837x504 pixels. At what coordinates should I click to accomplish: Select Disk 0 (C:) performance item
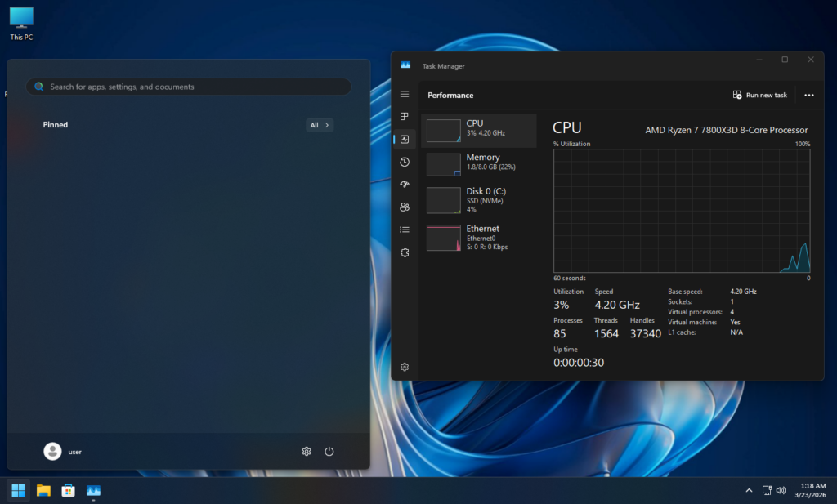[479, 198]
